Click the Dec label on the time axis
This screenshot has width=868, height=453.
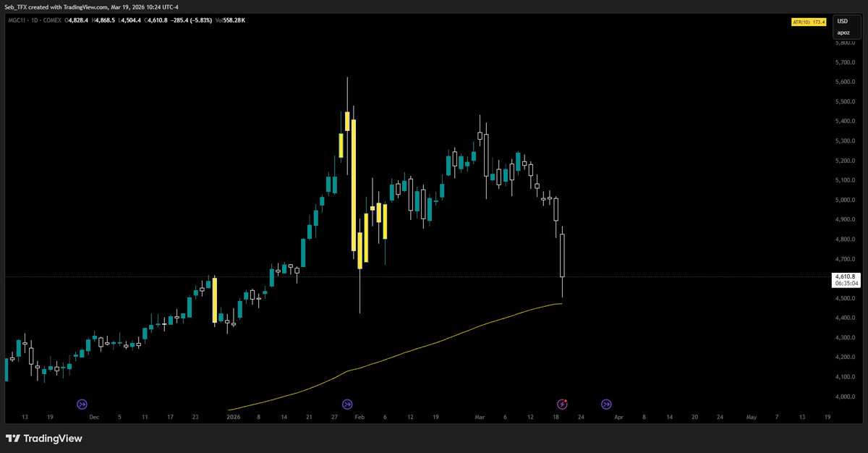click(94, 417)
